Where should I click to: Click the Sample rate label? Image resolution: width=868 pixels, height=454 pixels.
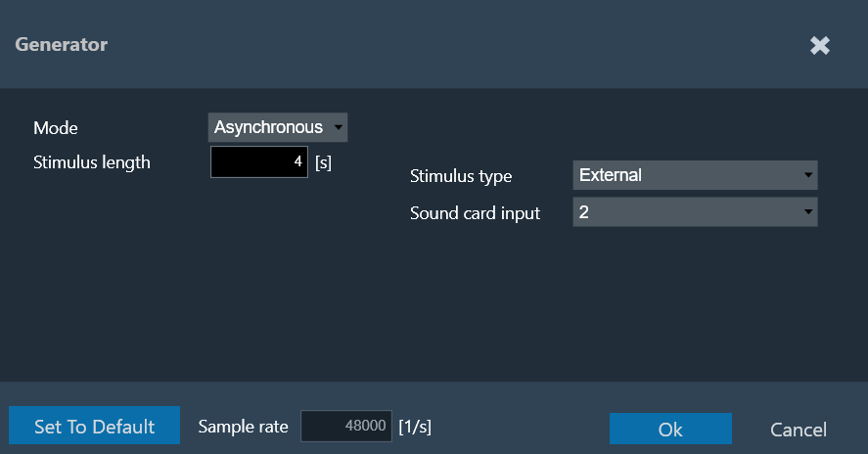(243, 427)
